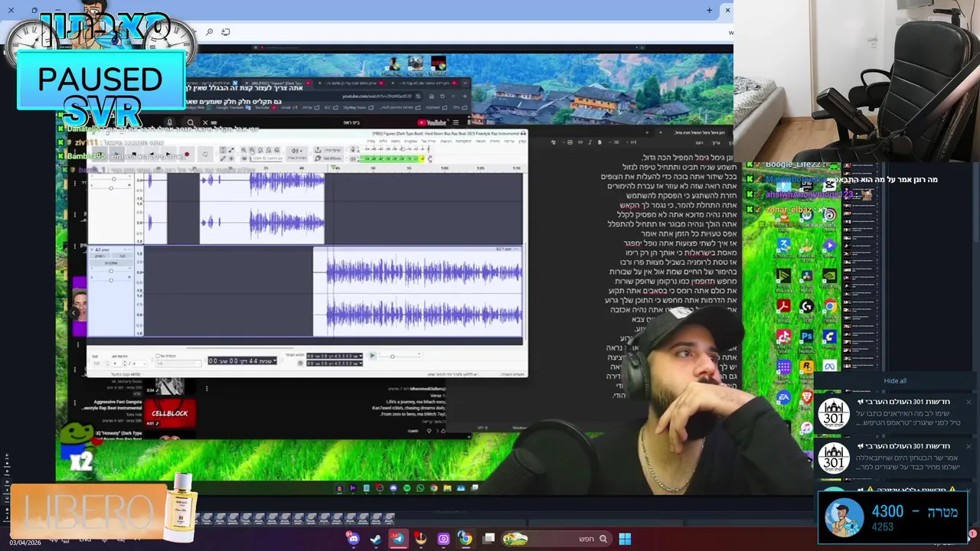980x551 pixels.
Task: Click Skip to Start in Audacity
Action: (x=152, y=153)
